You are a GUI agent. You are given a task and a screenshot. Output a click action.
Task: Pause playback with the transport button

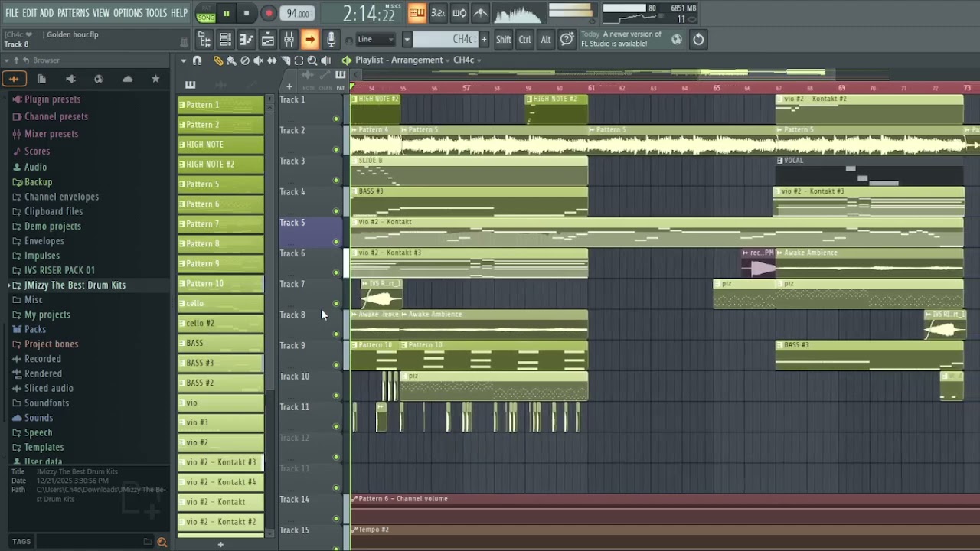227,13
